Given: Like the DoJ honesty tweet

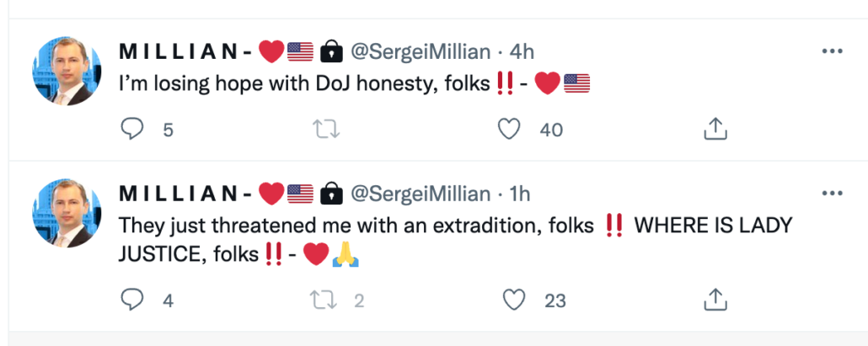Looking at the screenshot, I should (x=508, y=129).
